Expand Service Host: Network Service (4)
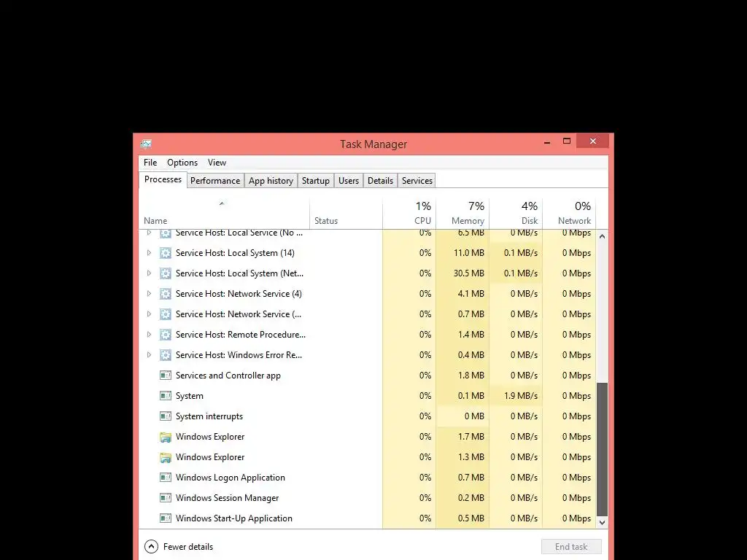 coord(149,294)
